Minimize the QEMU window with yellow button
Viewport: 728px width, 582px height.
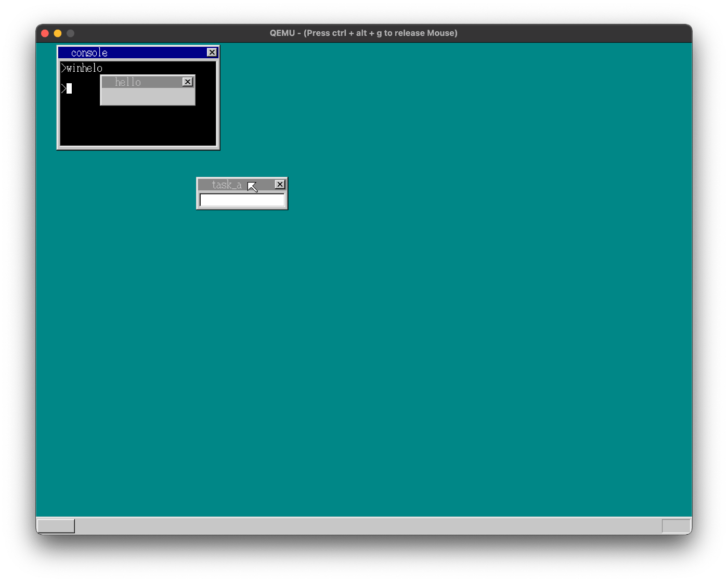pyautogui.click(x=58, y=33)
